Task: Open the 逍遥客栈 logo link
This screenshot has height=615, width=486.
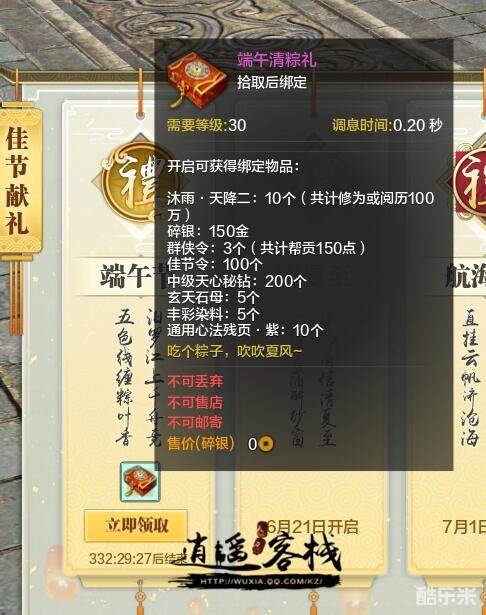Action: tap(261, 554)
